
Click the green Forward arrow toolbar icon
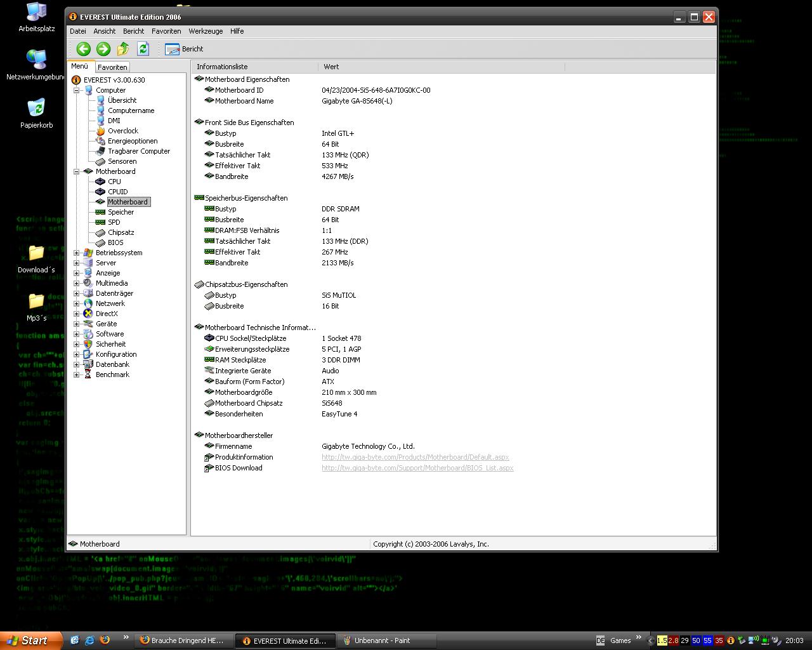103,49
